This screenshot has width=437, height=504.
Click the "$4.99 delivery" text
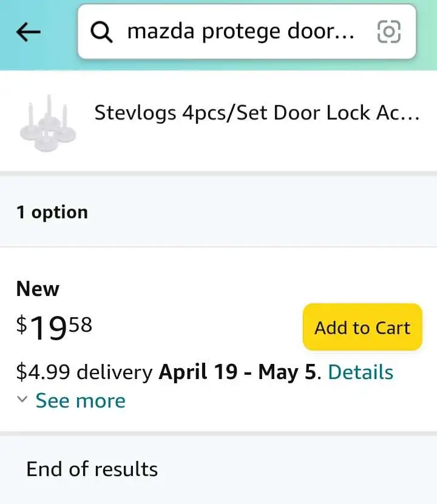tap(84, 372)
